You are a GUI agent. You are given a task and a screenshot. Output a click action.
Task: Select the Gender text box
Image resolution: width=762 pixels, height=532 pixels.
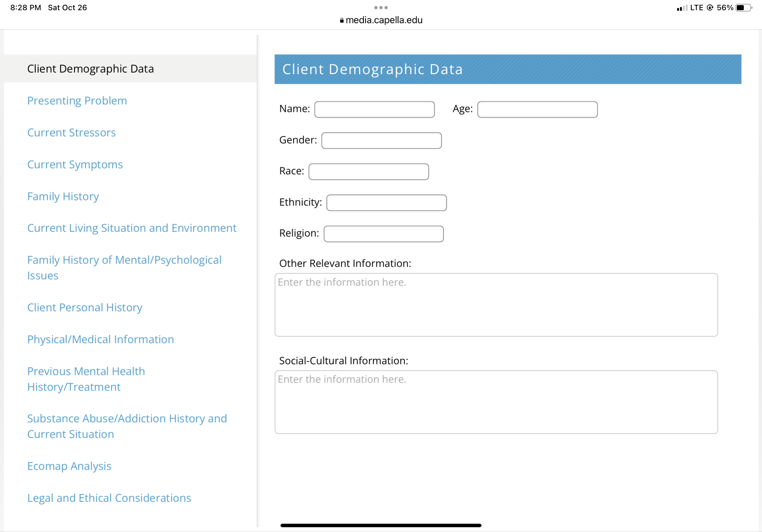381,141
